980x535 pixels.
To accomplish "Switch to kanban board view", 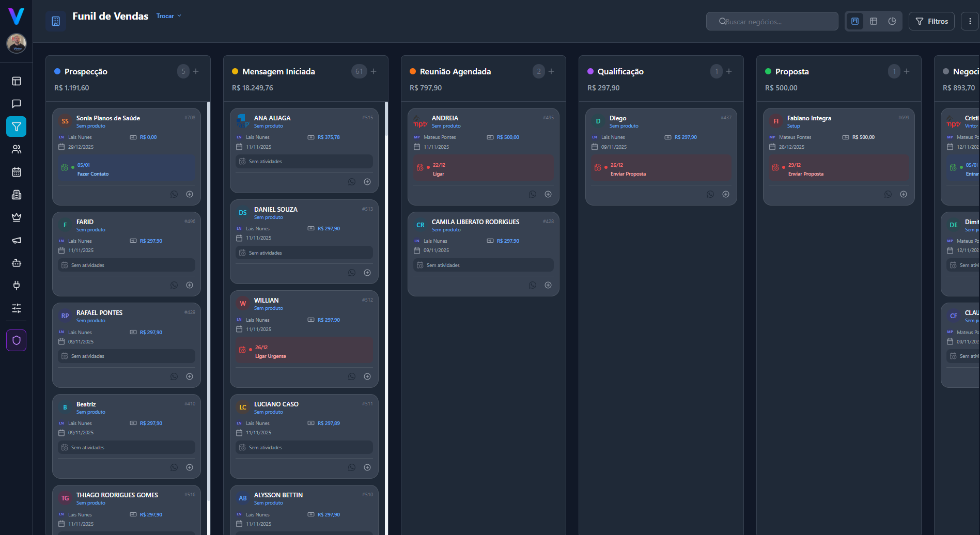I will (855, 21).
